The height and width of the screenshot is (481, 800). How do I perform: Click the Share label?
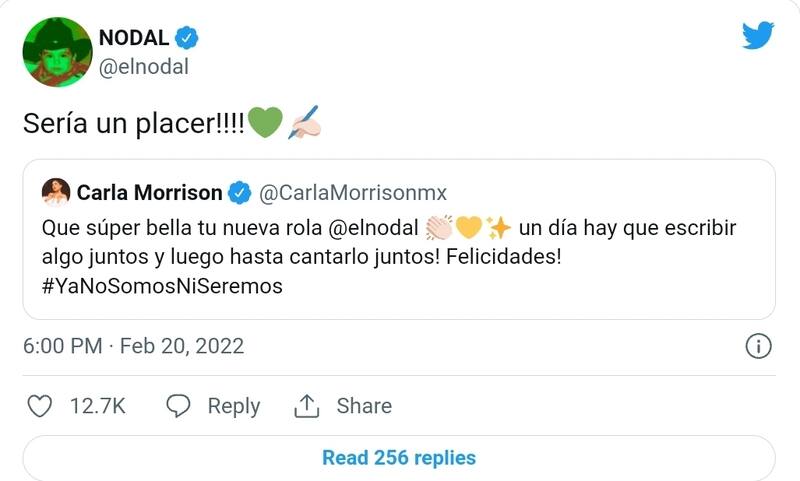tap(364, 406)
